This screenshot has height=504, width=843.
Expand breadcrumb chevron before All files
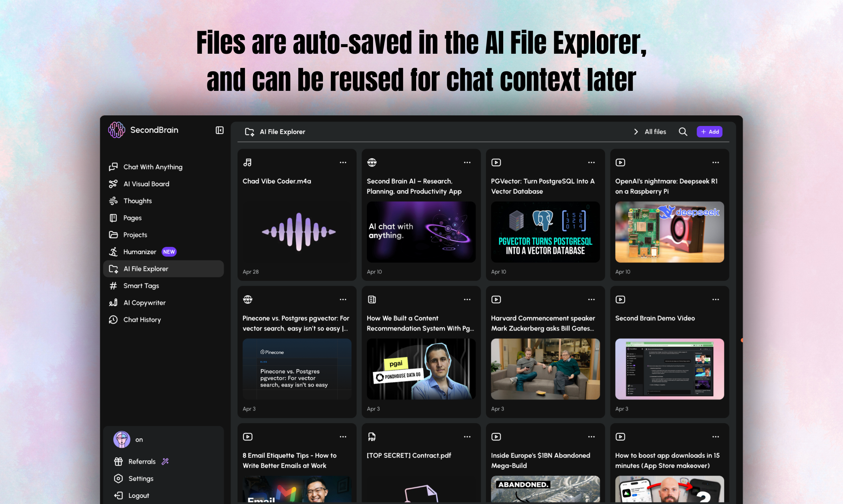pyautogui.click(x=636, y=132)
